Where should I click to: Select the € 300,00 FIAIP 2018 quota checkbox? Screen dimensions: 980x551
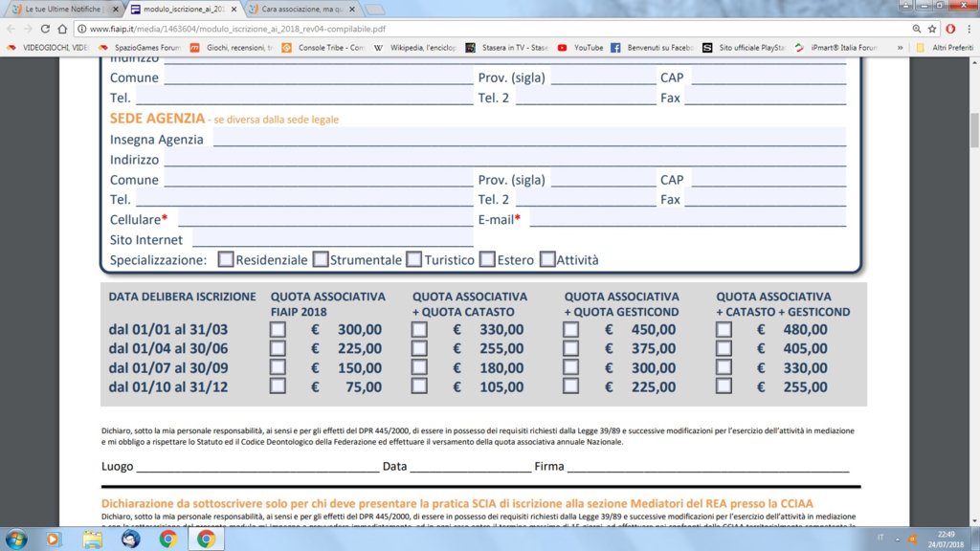(x=278, y=329)
